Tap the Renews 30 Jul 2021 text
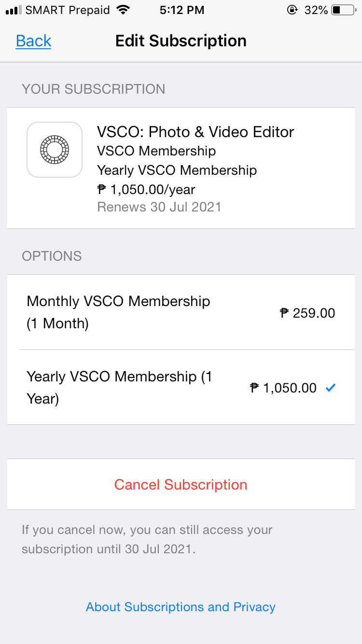362x644 pixels. tap(159, 207)
